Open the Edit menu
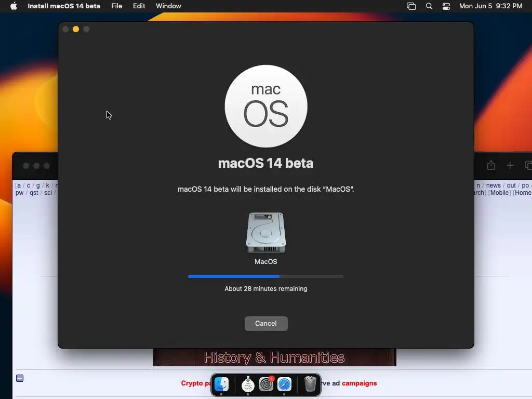This screenshot has height=399, width=532. click(x=139, y=6)
